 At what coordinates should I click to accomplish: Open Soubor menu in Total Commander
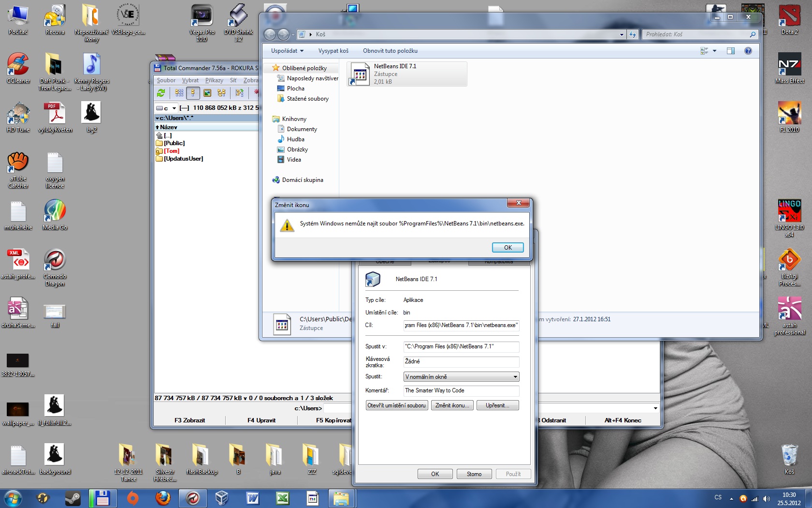click(x=166, y=80)
